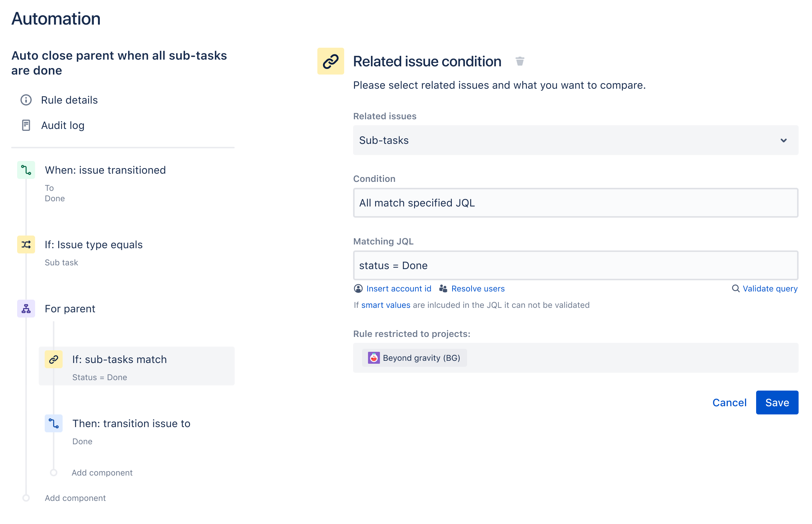Save the Related issue condition
The height and width of the screenshot is (524, 812).
777,403
